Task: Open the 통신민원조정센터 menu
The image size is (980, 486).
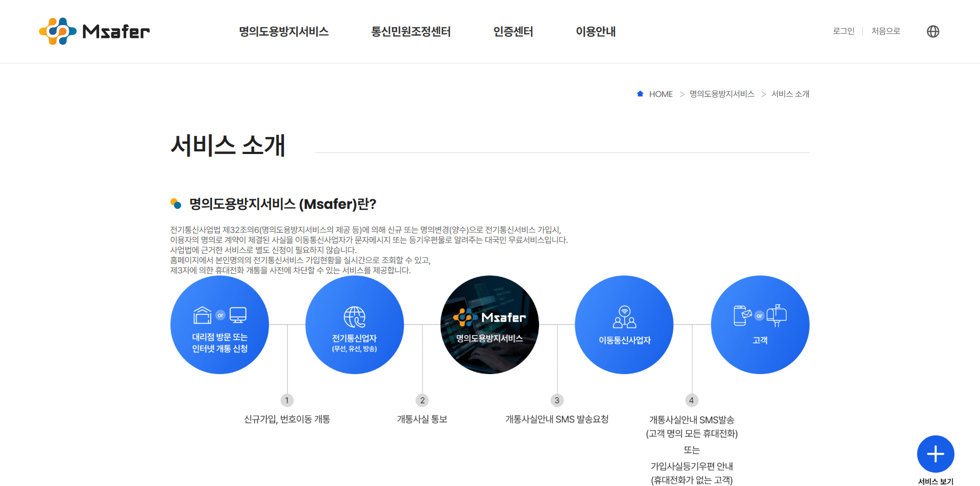Action: pyautogui.click(x=411, y=31)
